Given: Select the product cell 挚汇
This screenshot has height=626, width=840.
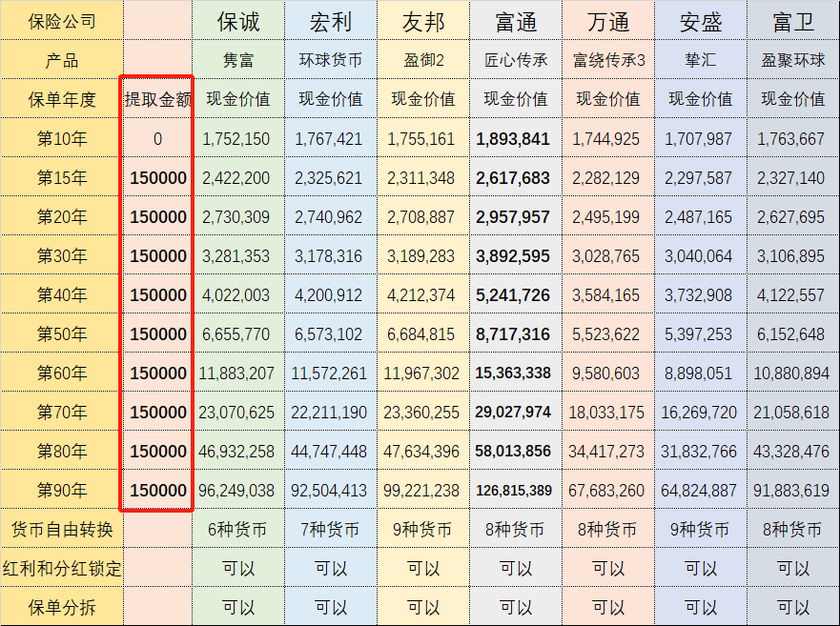Looking at the screenshot, I should click(x=701, y=60).
